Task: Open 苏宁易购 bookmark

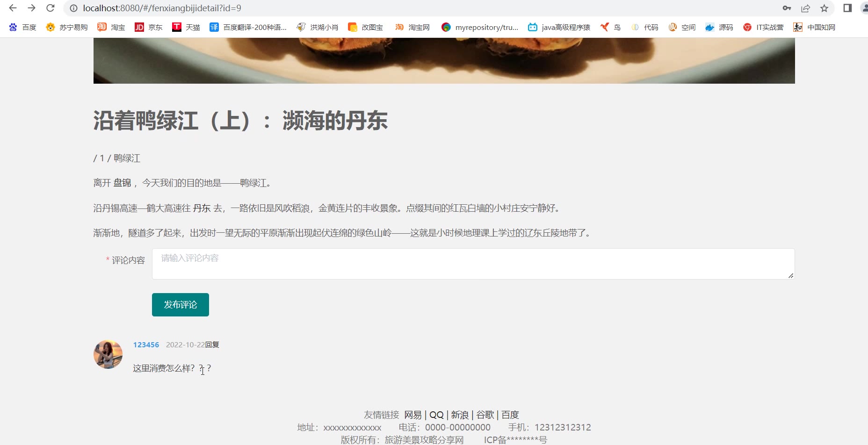Action: 67,27
